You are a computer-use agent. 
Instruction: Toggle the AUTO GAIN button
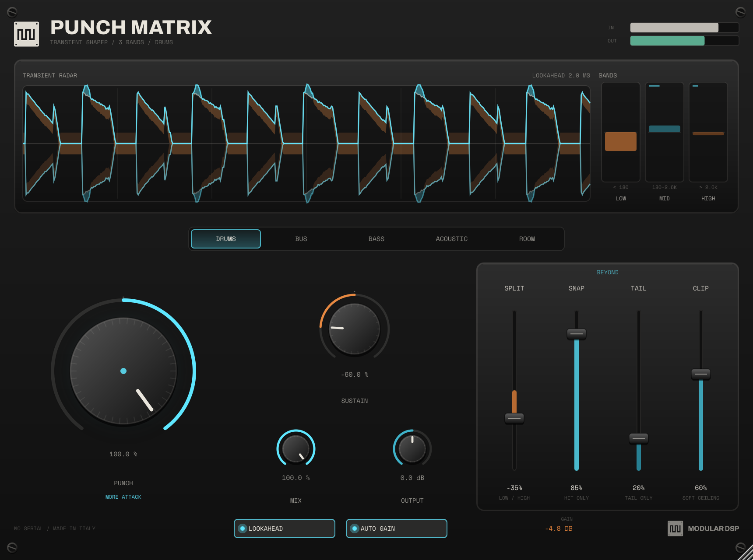coord(397,528)
